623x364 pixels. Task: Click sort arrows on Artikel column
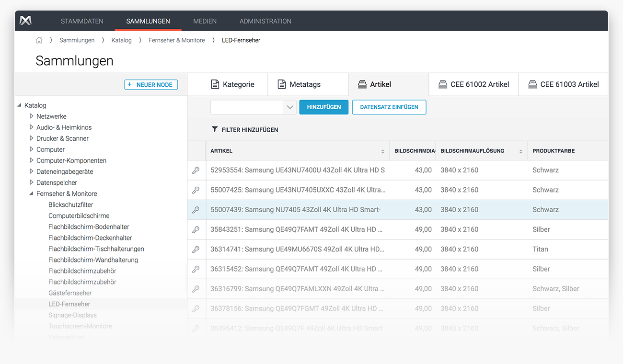[382, 151]
